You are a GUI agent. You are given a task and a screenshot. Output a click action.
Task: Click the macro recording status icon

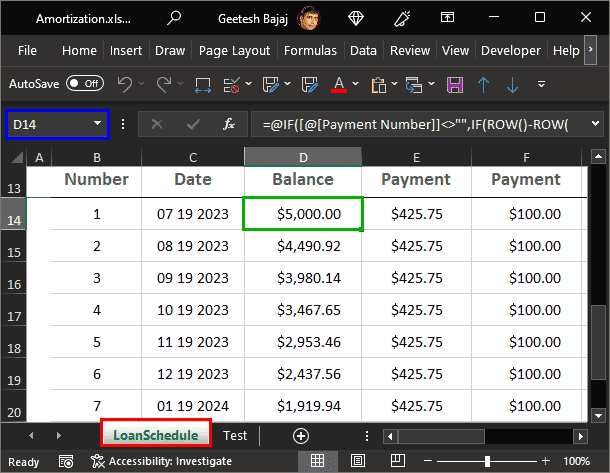tap(66, 461)
